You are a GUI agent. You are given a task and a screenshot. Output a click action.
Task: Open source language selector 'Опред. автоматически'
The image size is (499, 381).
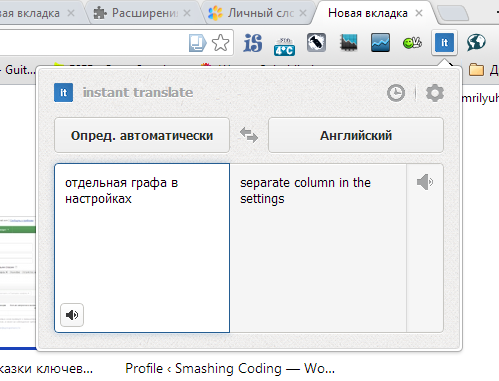pyautogui.click(x=142, y=135)
